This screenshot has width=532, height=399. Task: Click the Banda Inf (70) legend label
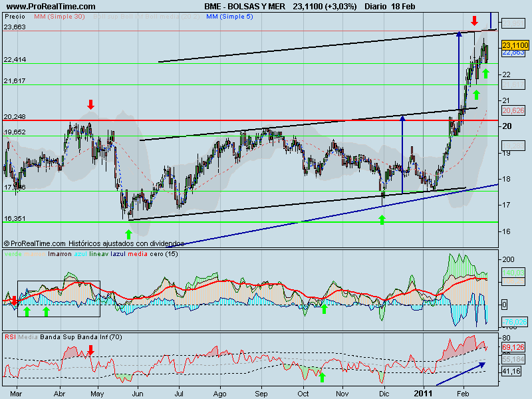(x=100, y=337)
